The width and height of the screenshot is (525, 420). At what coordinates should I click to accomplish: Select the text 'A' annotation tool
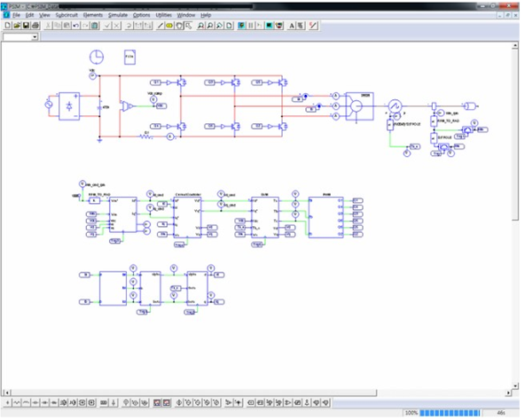(292, 26)
